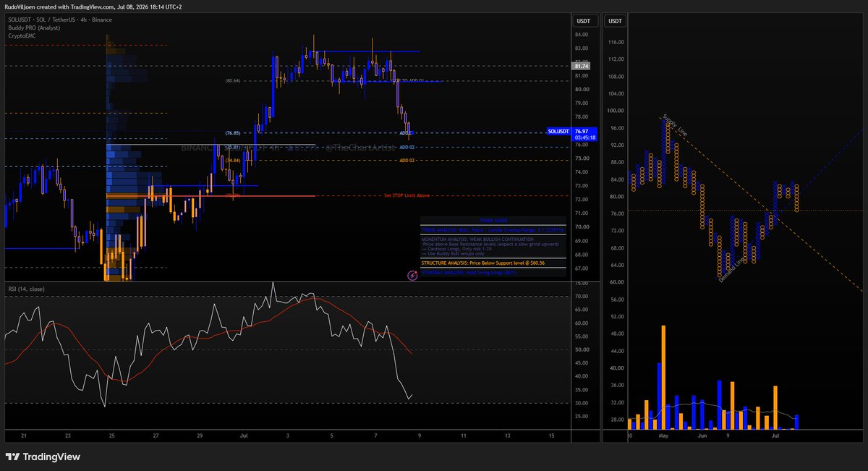Click the SOLUSDT last-price tag on axis
Viewport: 868px width, 471px height.
point(558,132)
